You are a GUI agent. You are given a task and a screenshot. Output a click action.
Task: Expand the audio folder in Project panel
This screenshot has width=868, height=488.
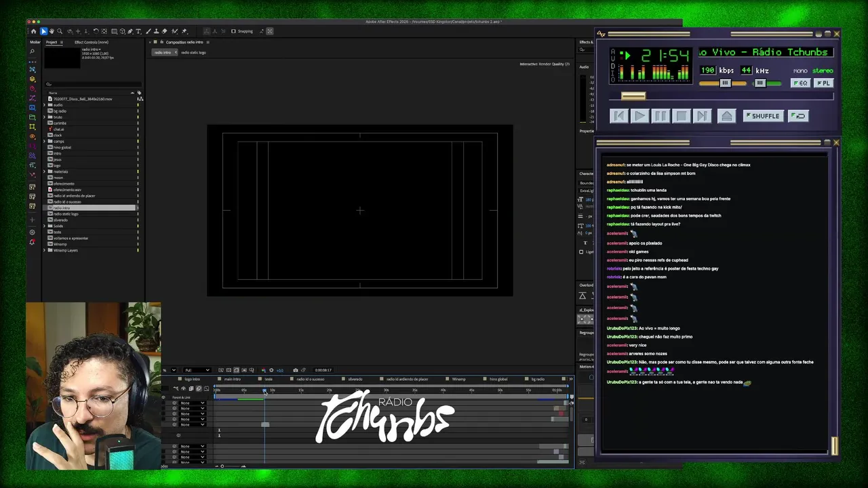click(45, 105)
